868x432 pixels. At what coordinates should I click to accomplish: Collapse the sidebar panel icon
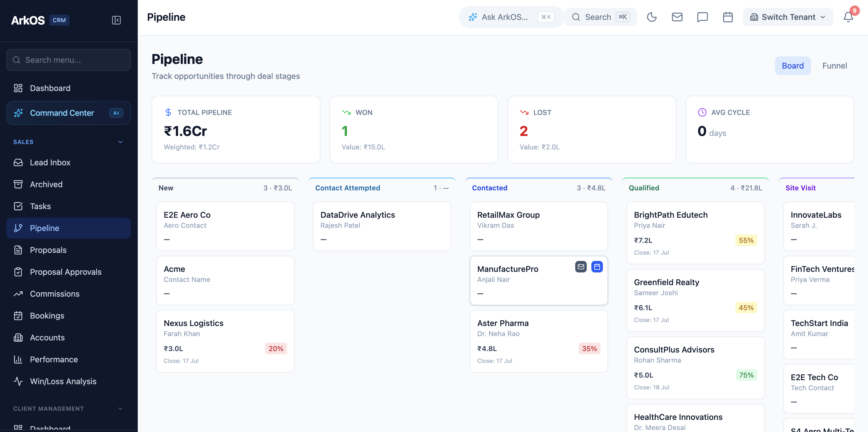(x=116, y=20)
